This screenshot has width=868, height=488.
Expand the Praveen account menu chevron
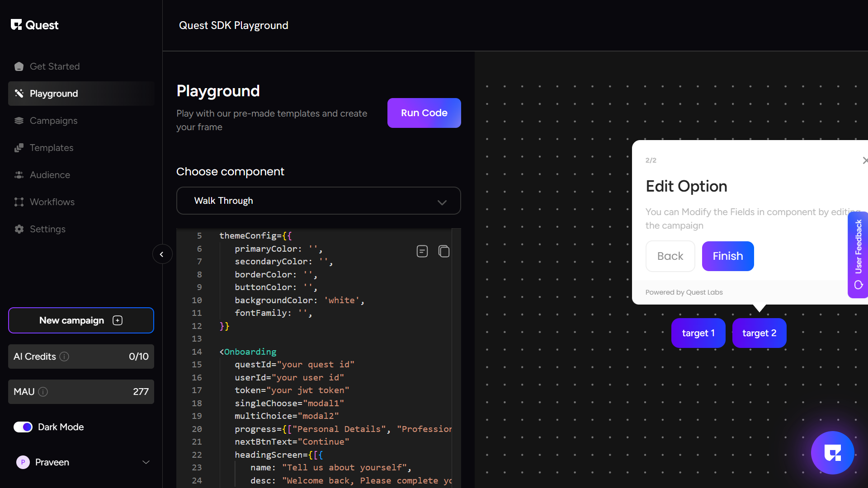(146, 462)
